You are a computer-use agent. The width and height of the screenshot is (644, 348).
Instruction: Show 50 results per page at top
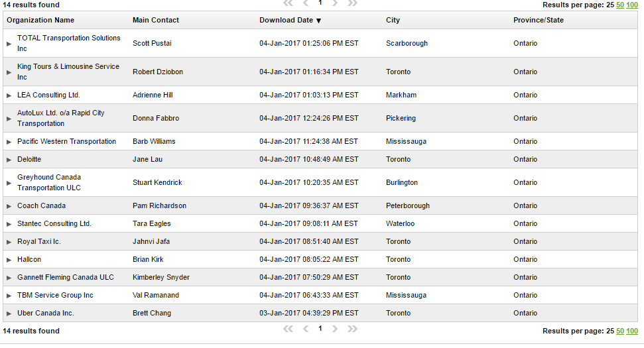(620, 5)
